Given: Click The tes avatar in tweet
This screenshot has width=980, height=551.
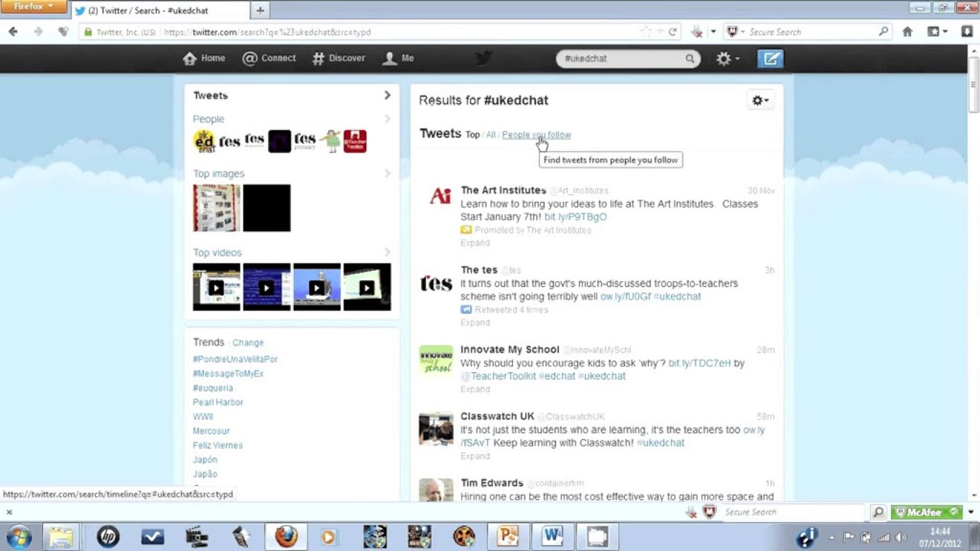Looking at the screenshot, I should pos(436,283).
